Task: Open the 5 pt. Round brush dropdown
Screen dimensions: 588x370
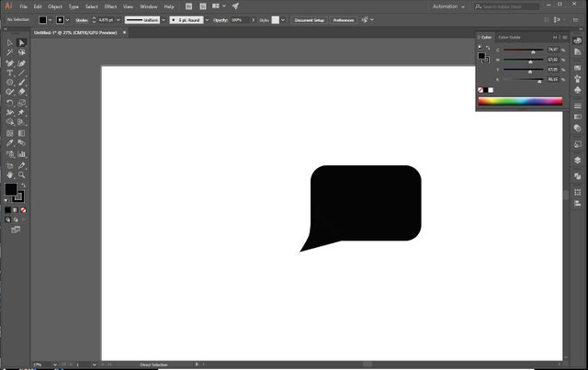Action: [207, 20]
